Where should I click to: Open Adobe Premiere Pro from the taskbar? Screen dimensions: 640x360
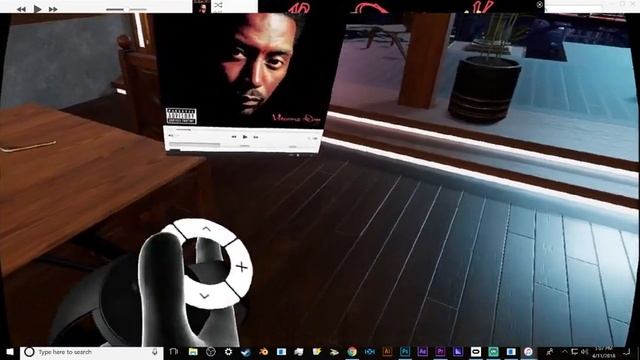pos(440,352)
